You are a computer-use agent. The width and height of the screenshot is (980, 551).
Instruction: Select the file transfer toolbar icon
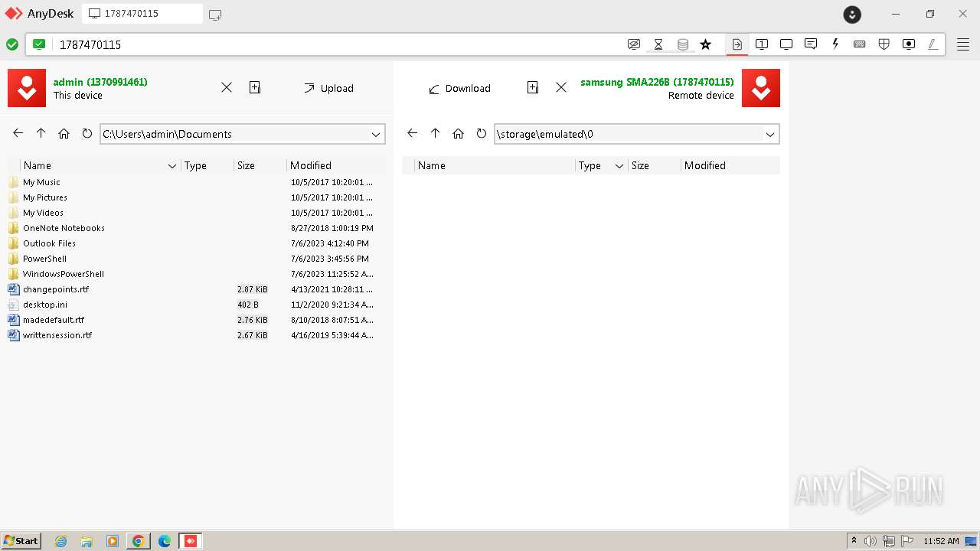tap(737, 44)
